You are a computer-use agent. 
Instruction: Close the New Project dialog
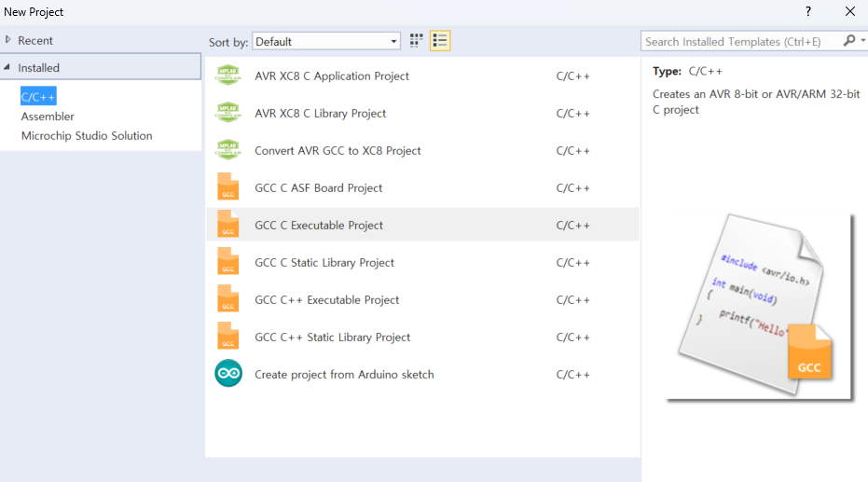[x=850, y=11]
